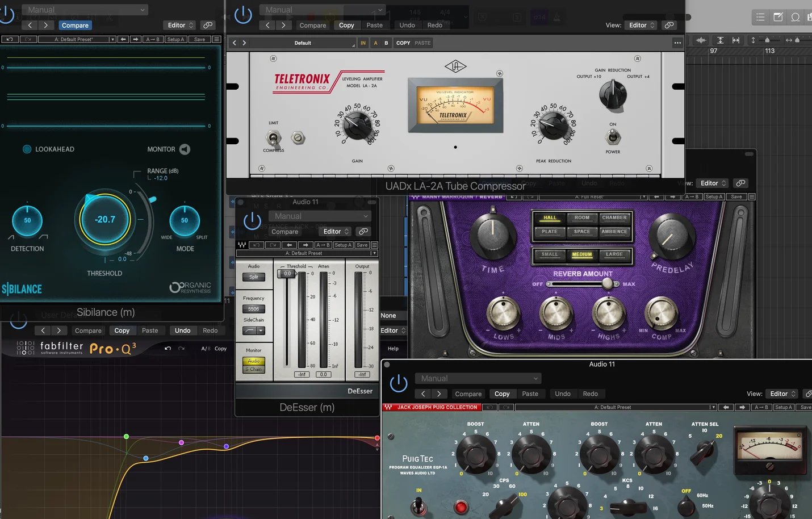Screen dimensions: 812x519
Task: Click undo icon in FabFilter Pro-Q3
Action: pyautogui.click(x=168, y=348)
